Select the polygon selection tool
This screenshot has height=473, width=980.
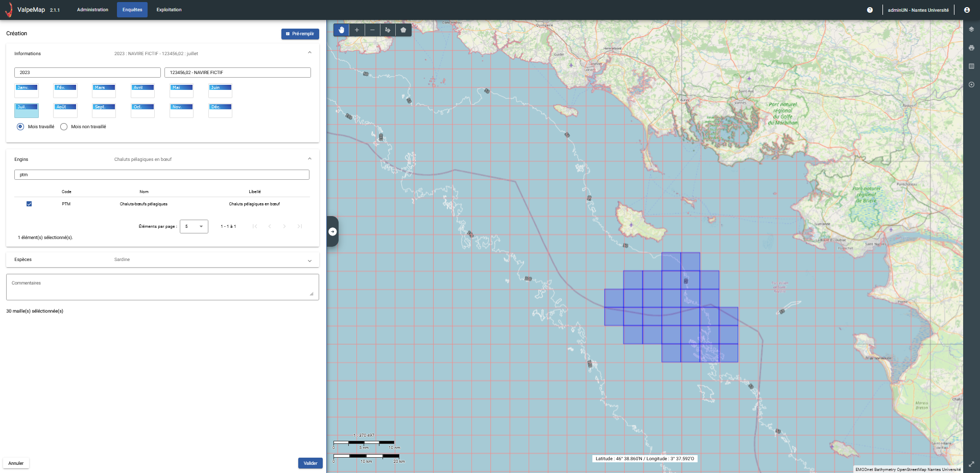(403, 30)
